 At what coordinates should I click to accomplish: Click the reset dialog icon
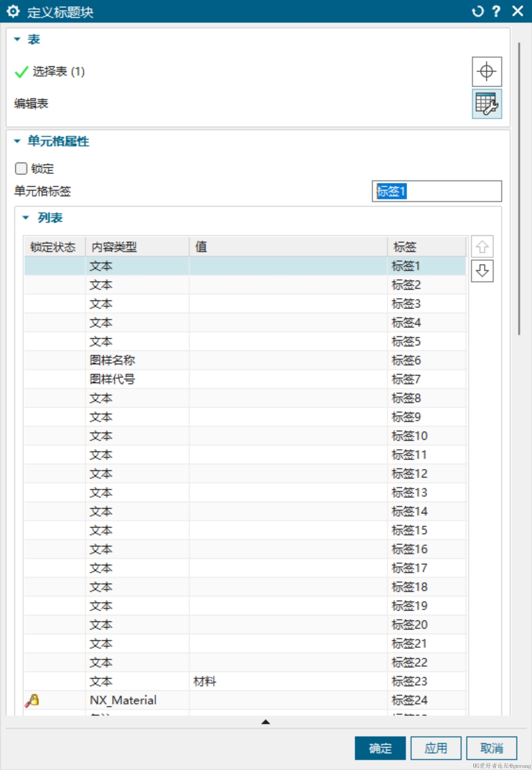[477, 11]
